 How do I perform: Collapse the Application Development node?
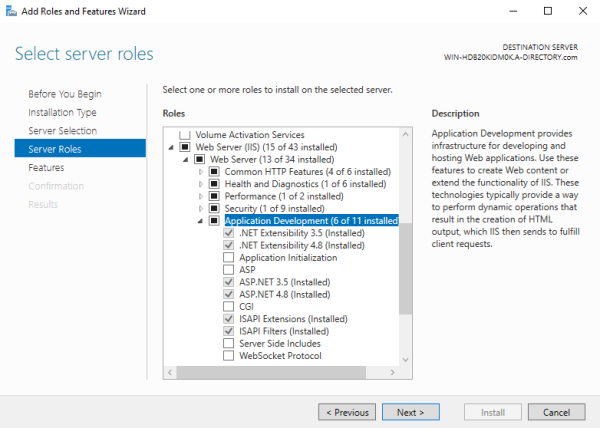click(201, 221)
